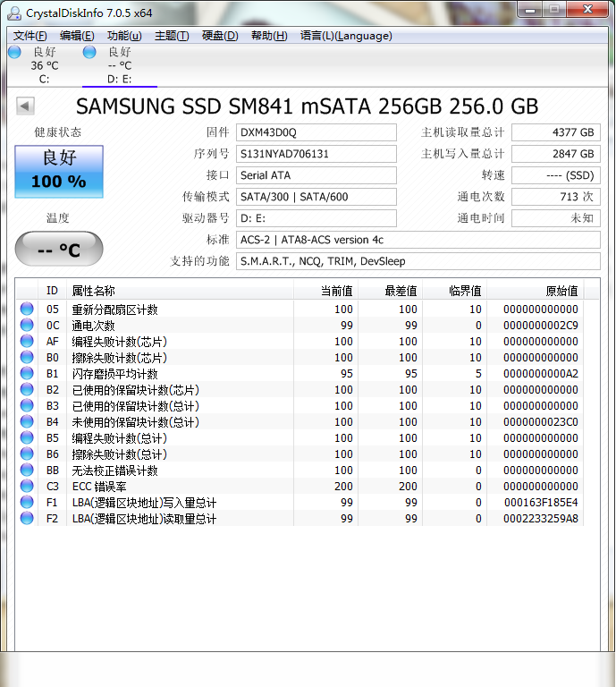Select the D: E: disk status circle
Viewport: 616px width, 687px height.
coord(89,52)
